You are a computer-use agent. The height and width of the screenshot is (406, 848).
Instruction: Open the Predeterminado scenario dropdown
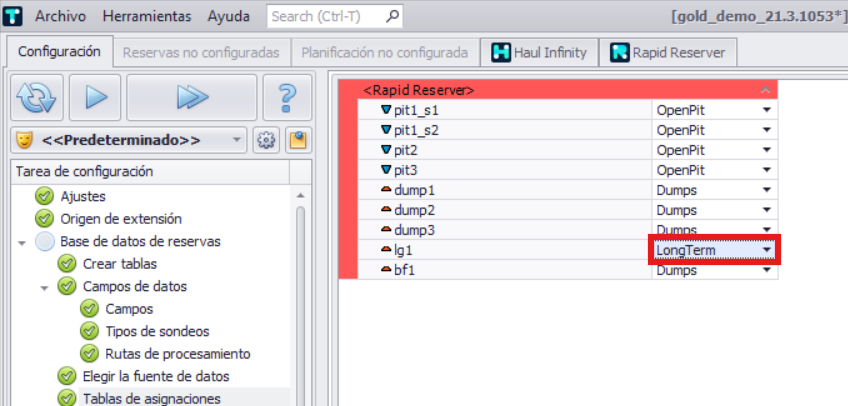pyautogui.click(x=237, y=140)
